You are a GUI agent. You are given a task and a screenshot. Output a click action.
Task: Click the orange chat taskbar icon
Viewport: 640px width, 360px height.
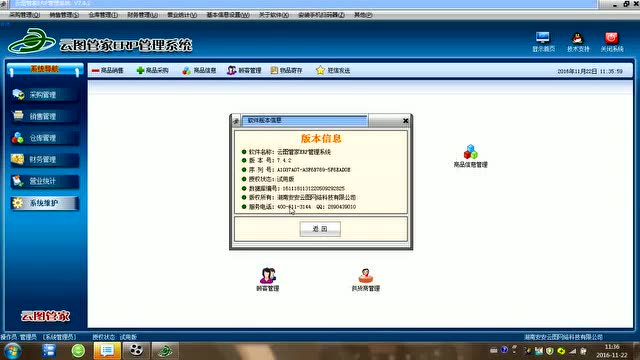point(107,351)
